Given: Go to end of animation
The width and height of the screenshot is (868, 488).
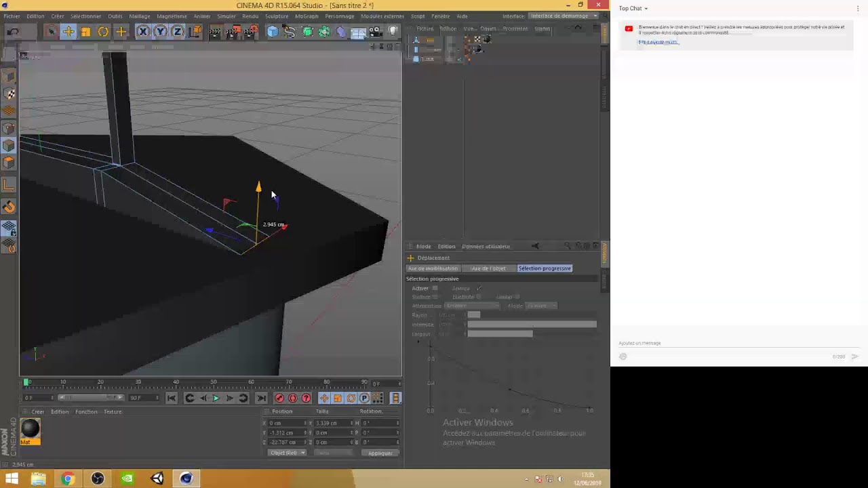Looking at the screenshot, I should click(261, 399).
